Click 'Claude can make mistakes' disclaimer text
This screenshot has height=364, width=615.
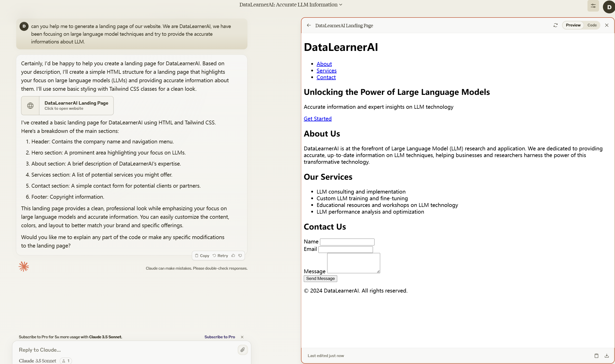click(197, 268)
